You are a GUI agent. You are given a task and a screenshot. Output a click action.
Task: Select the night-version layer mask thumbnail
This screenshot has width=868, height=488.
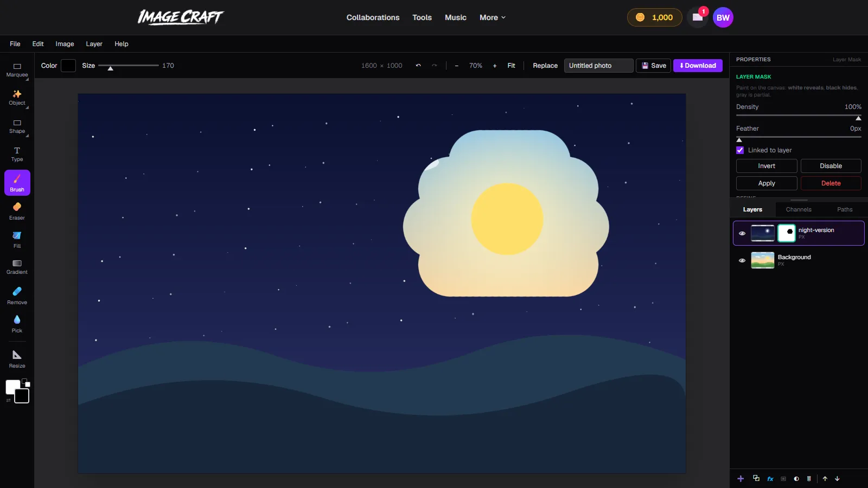(x=787, y=233)
